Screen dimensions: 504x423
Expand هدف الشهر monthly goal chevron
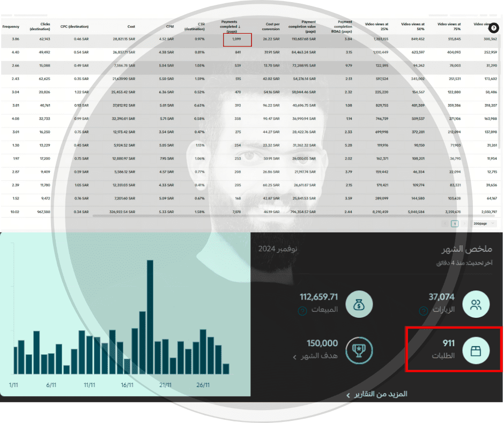(294, 357)
